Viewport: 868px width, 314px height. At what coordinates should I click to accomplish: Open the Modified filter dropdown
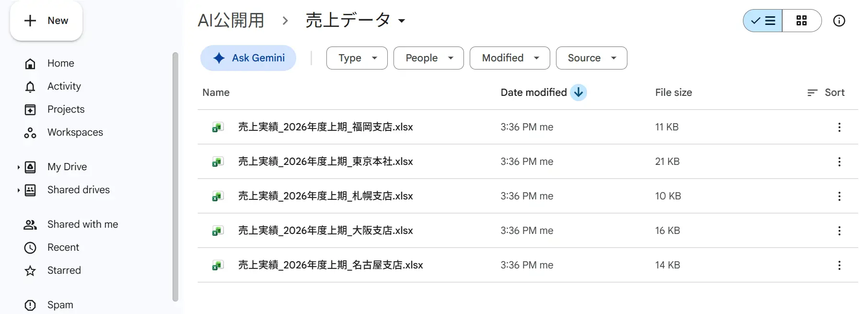510,58
